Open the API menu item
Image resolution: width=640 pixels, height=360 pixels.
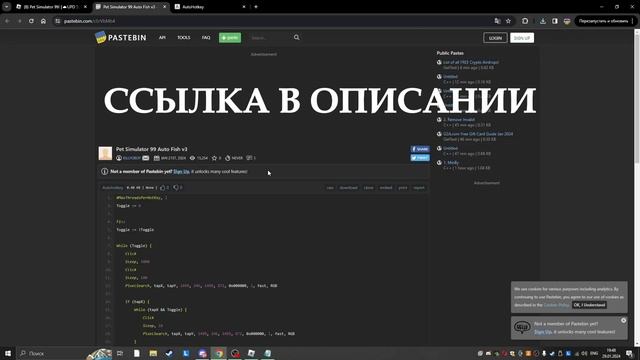(x=162, y=38)
